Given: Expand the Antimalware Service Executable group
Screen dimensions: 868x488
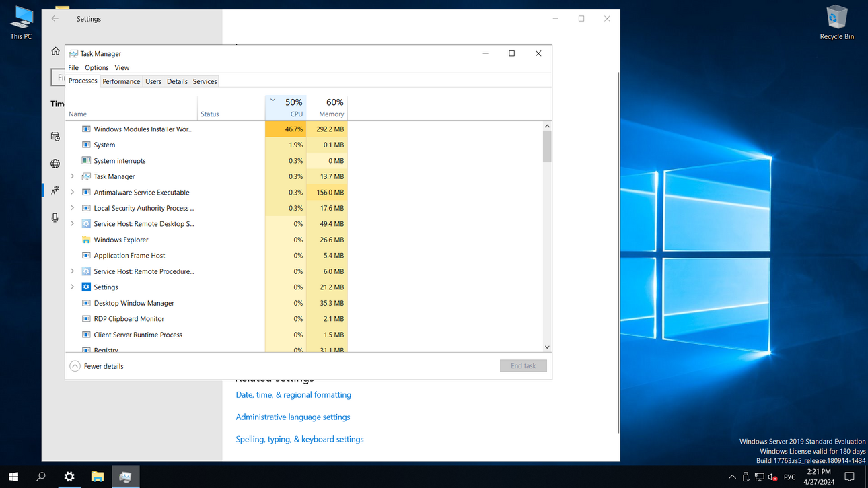Looking at the screenshot, I should pos(73,192).
